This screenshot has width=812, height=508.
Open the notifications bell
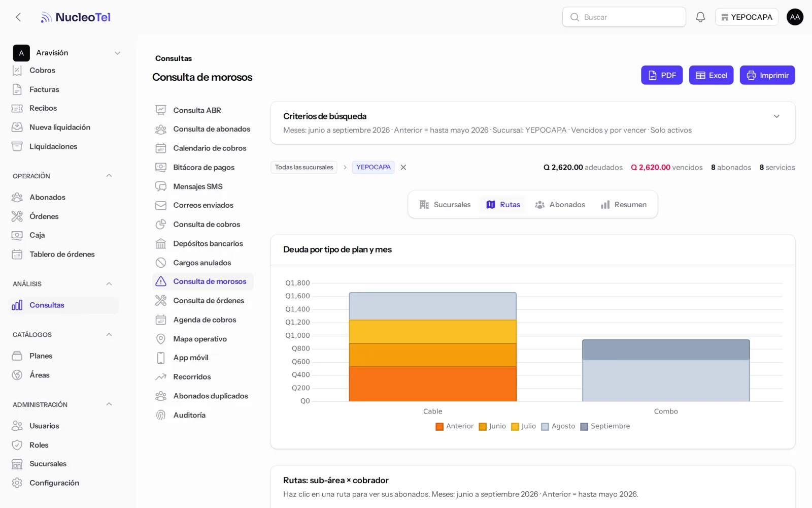pyautogui.click(x=700, y=17)
